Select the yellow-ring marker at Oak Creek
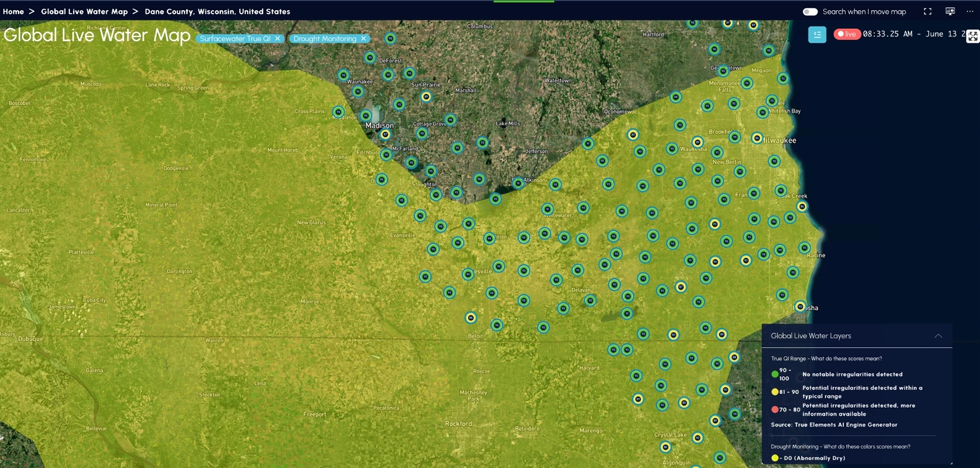Image resolution: width=980 pixels, height=468 pixels. click(802, 206)
